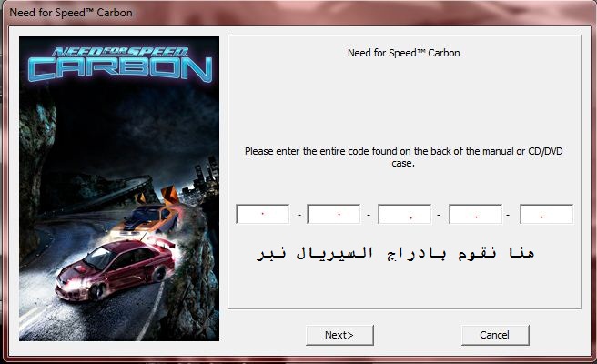Click the fourth serial code box

tap(476, 214)
